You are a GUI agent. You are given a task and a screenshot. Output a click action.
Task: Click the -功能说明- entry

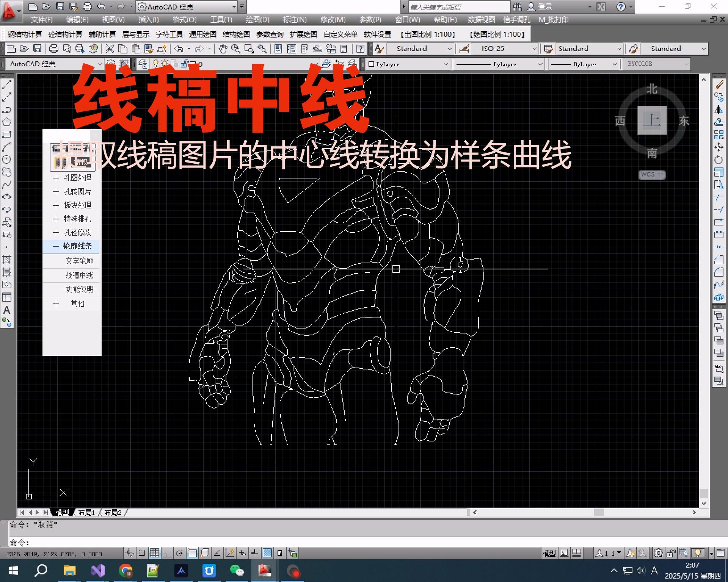[80, 289]
